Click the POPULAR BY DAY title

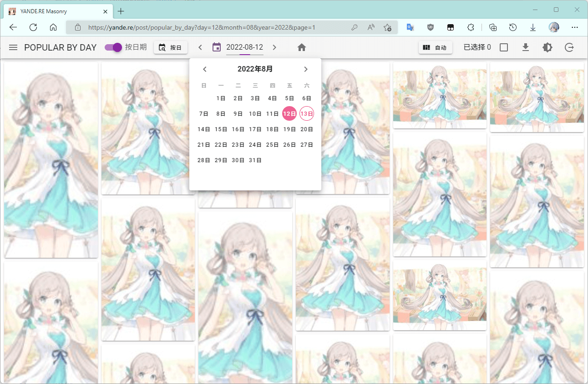click(x=61, y=47)
